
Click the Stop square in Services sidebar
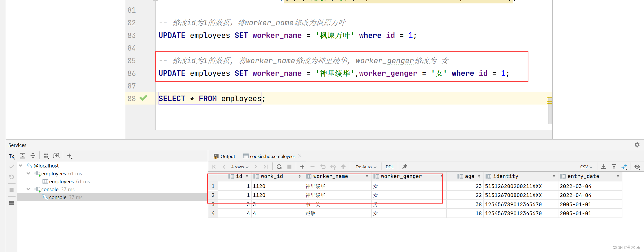[12, 190]
